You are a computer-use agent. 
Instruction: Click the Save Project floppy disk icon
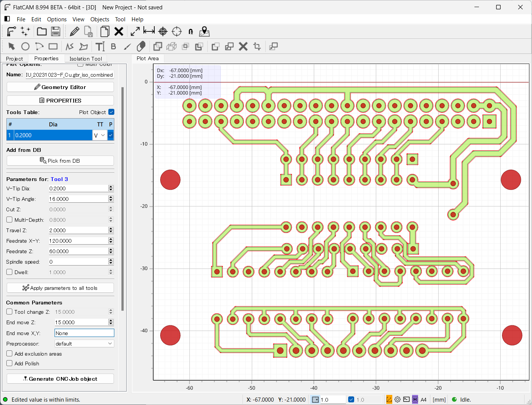56,32
